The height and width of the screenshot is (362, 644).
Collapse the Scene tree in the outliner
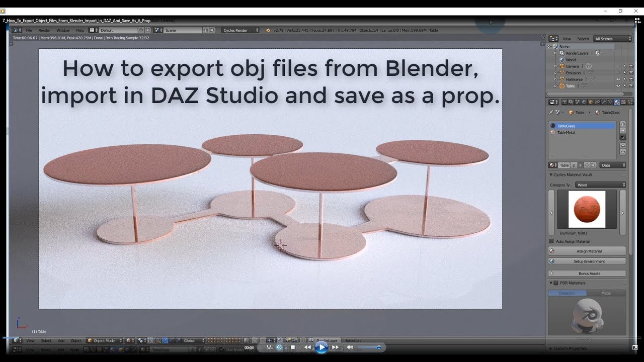click(x=549, y=47)
